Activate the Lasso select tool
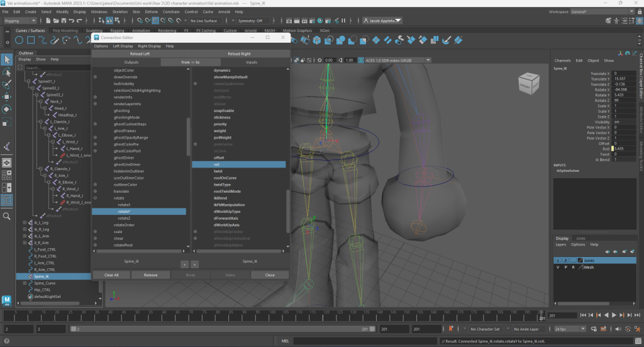Screen dimensions: 644x347 [x=7, y=72]
